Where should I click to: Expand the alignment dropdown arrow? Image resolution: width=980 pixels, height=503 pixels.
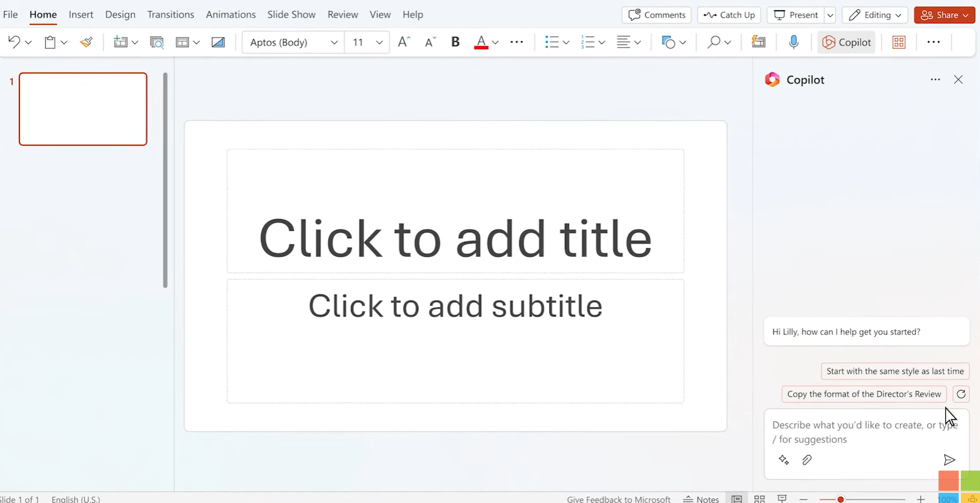(638, 42)
